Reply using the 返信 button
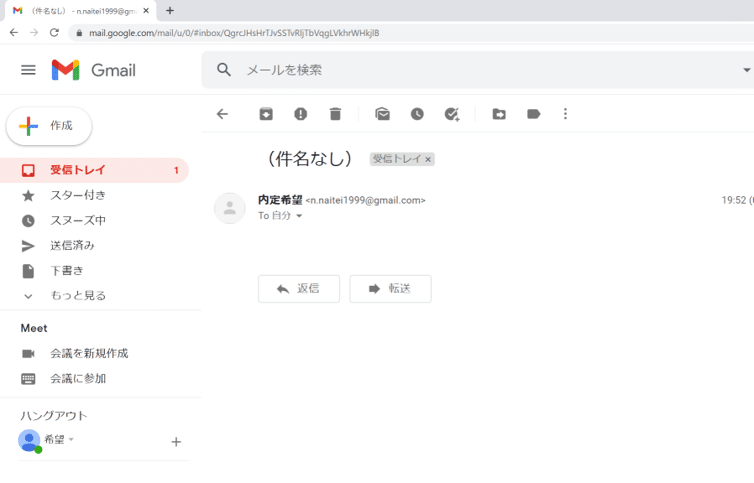The image size is (754, 483). 299,289
